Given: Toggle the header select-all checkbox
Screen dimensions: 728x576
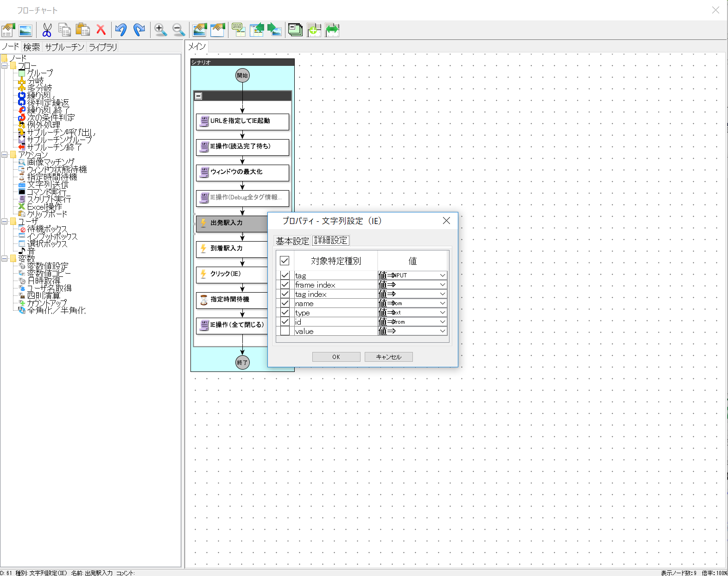Looking at the screenshot, I should click(285, 261).
